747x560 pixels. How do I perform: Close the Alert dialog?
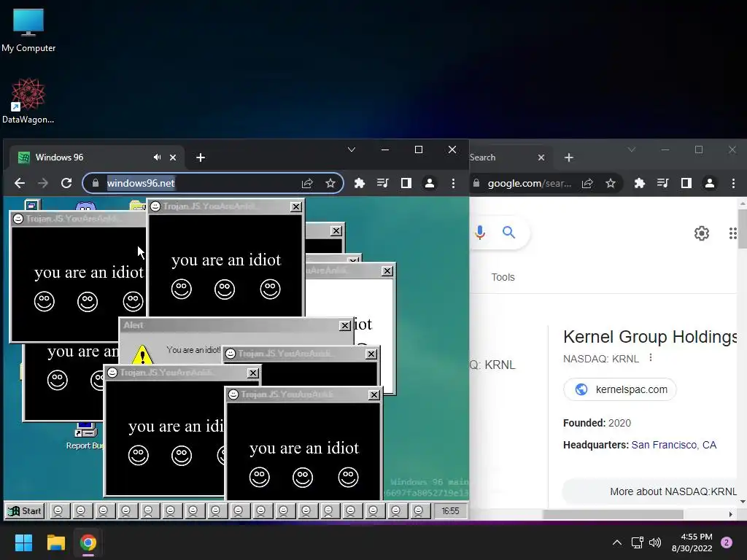(x=345, y=326)
